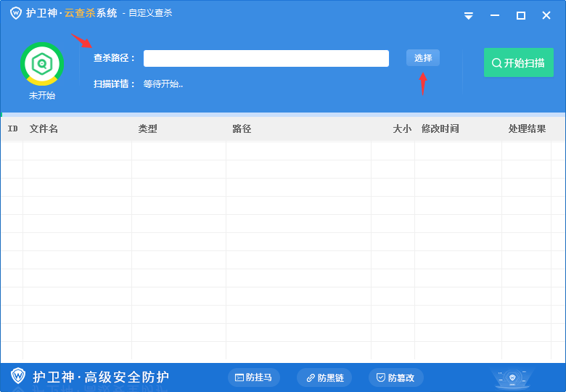Image resolution: width=566 pixels, height=392 pixels.
Task: Open the 防篡改 protection feature
Action: (x=395, y=377)
